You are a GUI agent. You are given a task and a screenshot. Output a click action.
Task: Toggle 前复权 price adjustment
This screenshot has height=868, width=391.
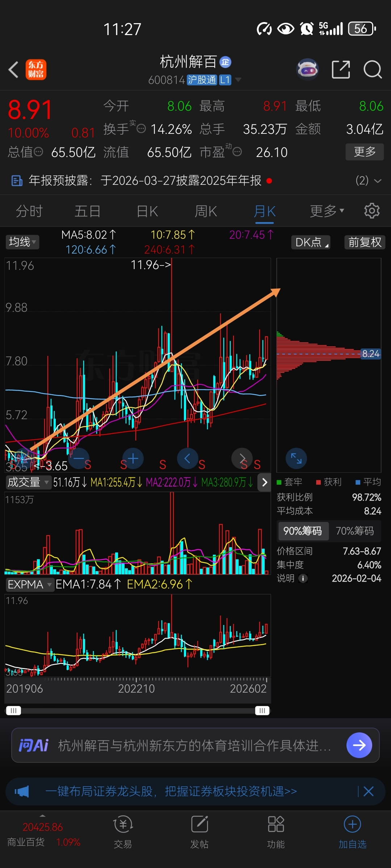coord(365,242)
